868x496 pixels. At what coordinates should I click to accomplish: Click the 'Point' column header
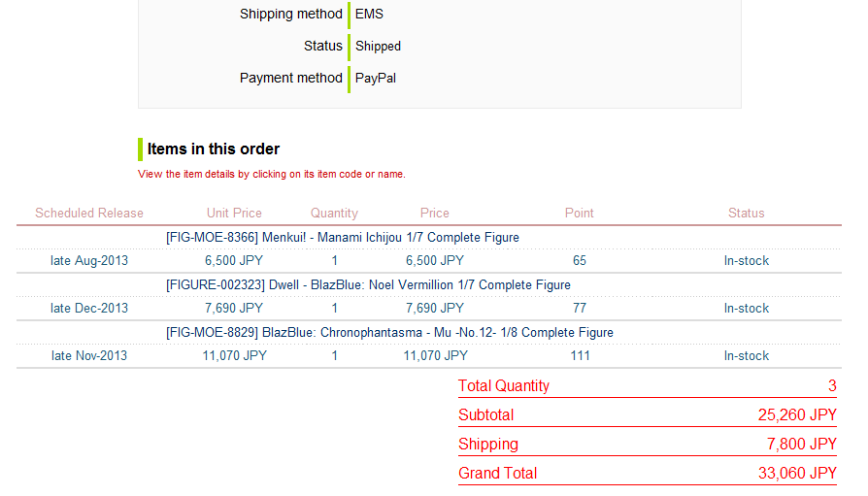tap(579, 214)
